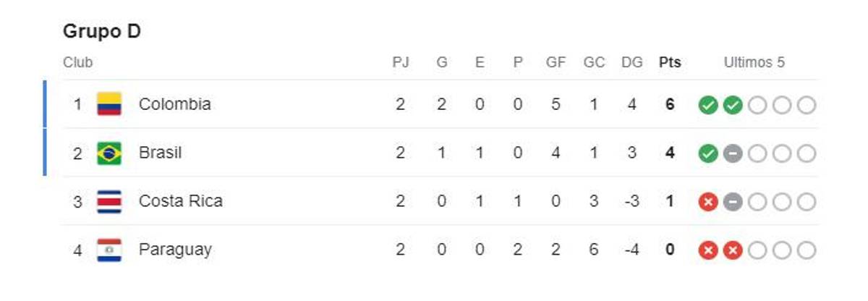Click the Grupo D heading
This screenshot has width=868, height=301.
pyautogui.click(x=102, y=32)
